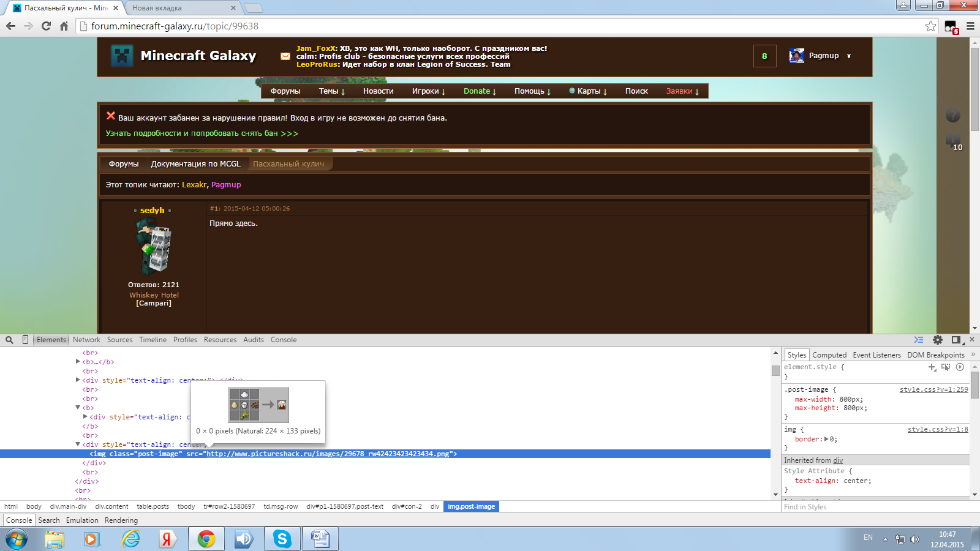
Task: Open the Computed styles tab
Action: 829,355
